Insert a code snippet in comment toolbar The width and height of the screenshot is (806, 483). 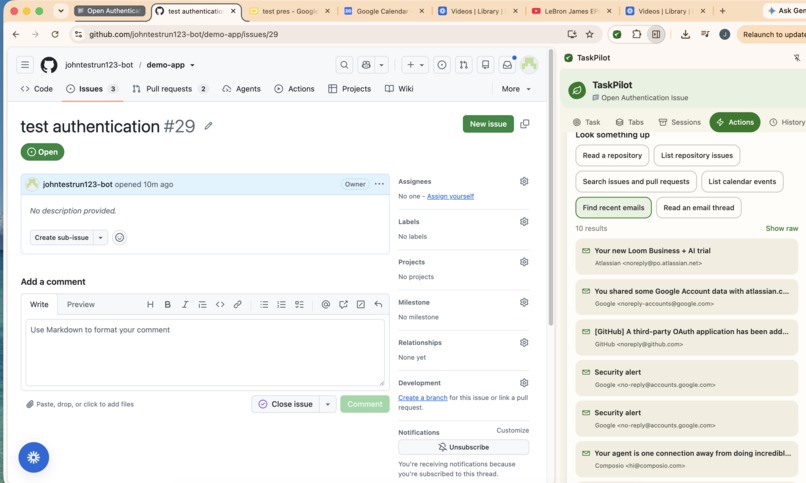click(x=220, y=304)
